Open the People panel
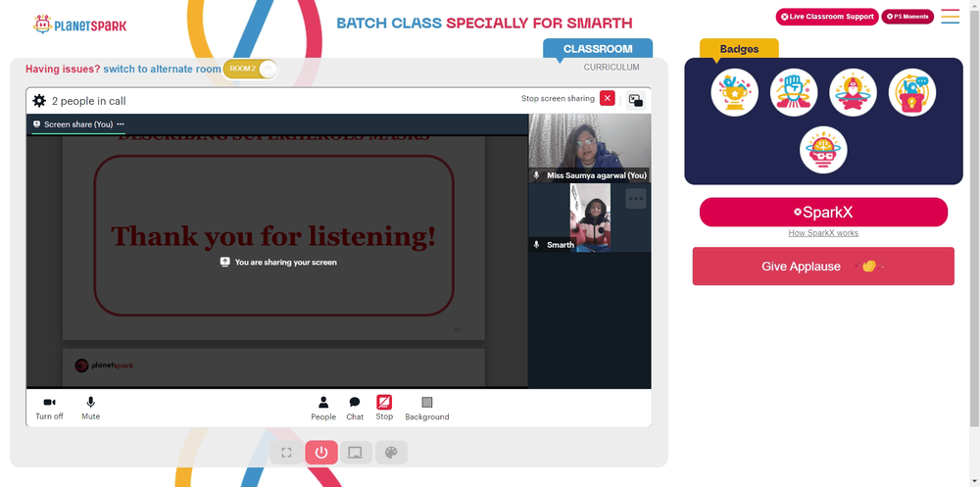This screenshot has height=487, width=980. pos(323,409)
